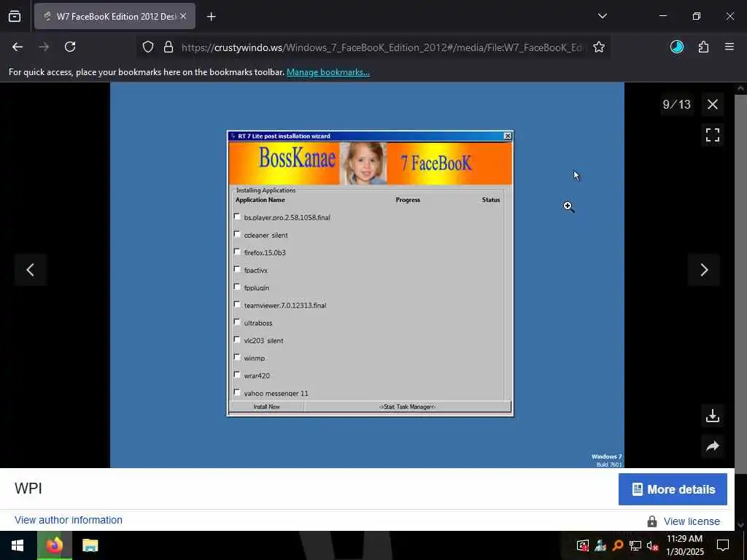747x560 pixels.
Task: Show the previous image with left chevron
Action: pyautogui.click(x=30, y=270)
